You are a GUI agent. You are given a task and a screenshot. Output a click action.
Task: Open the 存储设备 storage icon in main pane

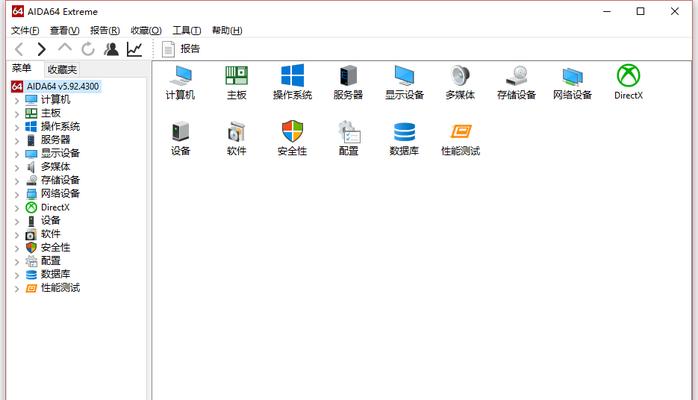pyautogui.click(x=516, y=82)
